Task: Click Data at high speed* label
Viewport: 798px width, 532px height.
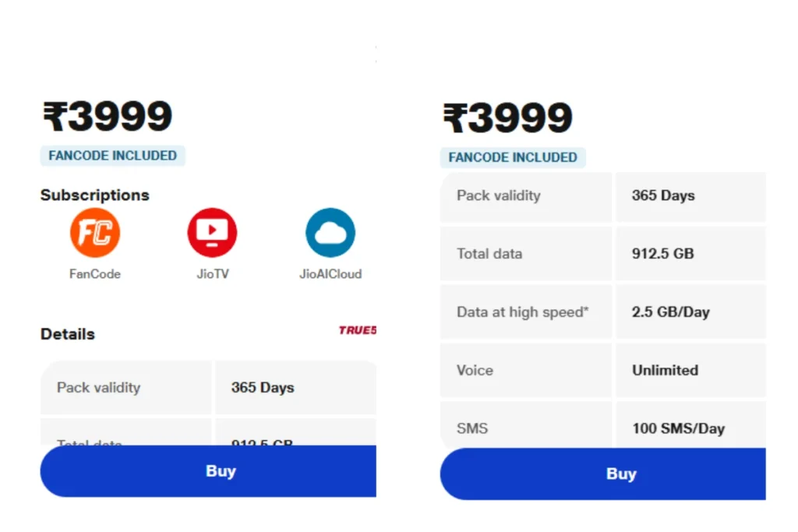Action: [523, 312]
